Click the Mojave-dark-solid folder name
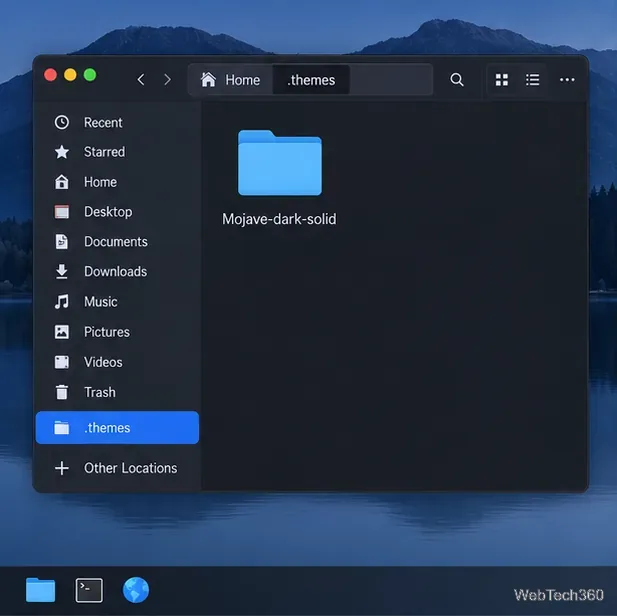 (x=279, y=219)
